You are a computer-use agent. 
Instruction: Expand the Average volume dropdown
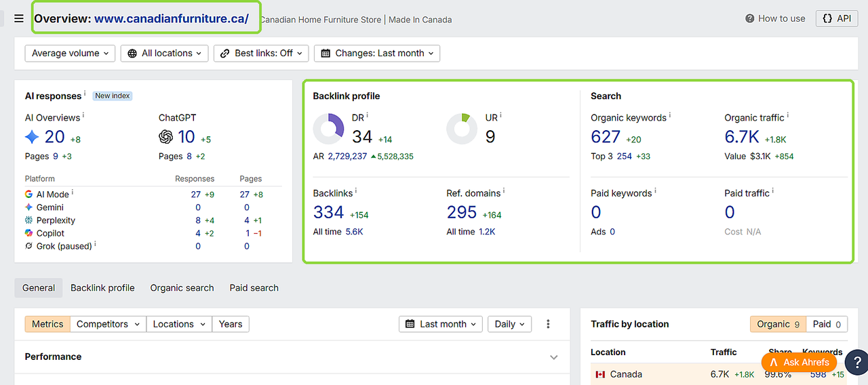[71, 54]
